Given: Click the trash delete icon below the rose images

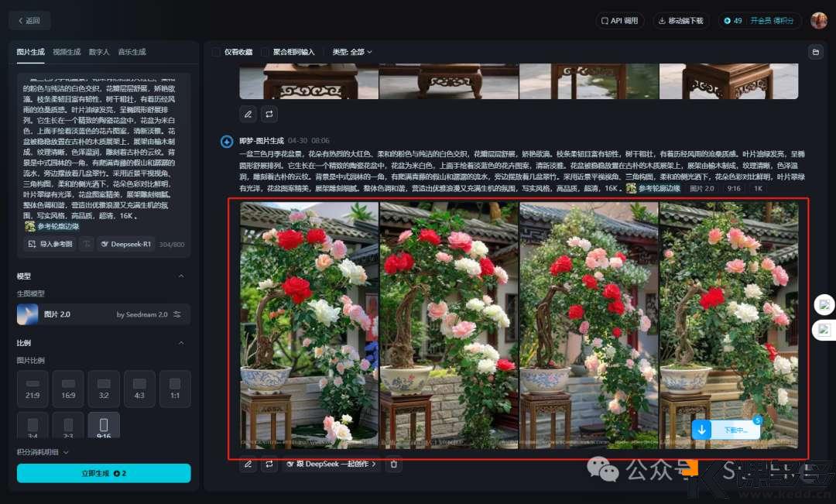Looking at the screenshot, I should (394, 465).
